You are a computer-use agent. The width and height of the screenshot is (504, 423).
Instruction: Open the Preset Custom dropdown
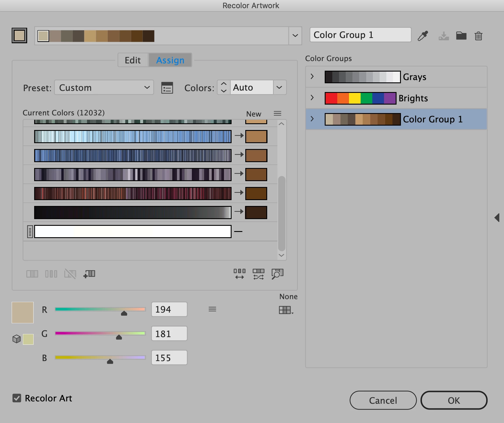pos(104,88)
